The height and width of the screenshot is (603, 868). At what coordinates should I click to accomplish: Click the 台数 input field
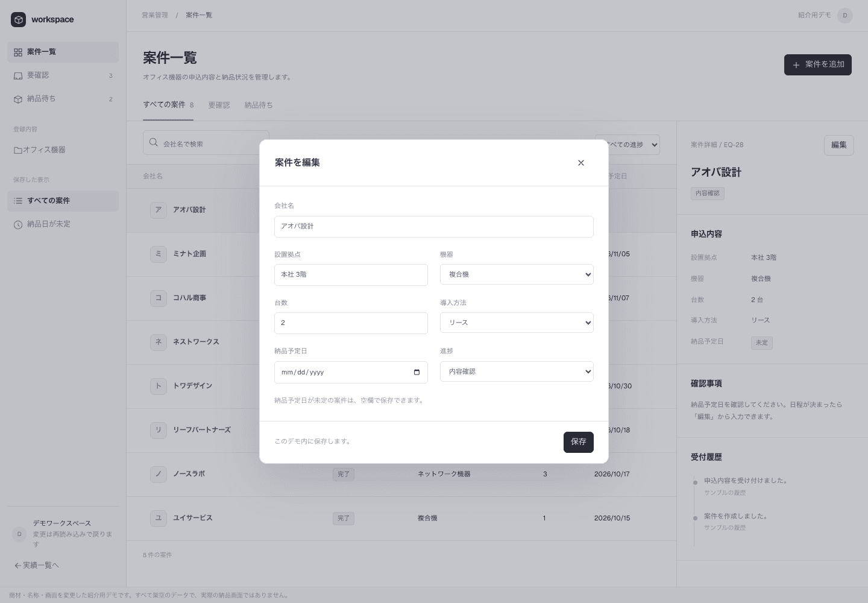351,323
